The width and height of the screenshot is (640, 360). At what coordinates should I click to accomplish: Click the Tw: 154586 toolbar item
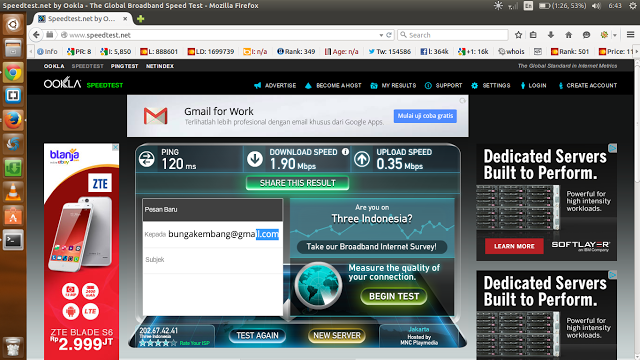(389, 51)
